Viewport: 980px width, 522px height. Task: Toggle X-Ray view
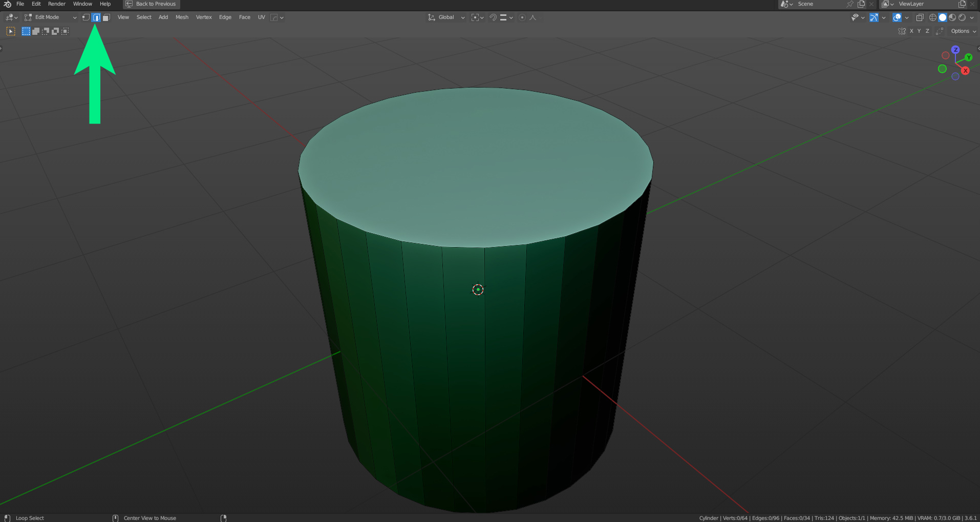(x=920, y=17)
